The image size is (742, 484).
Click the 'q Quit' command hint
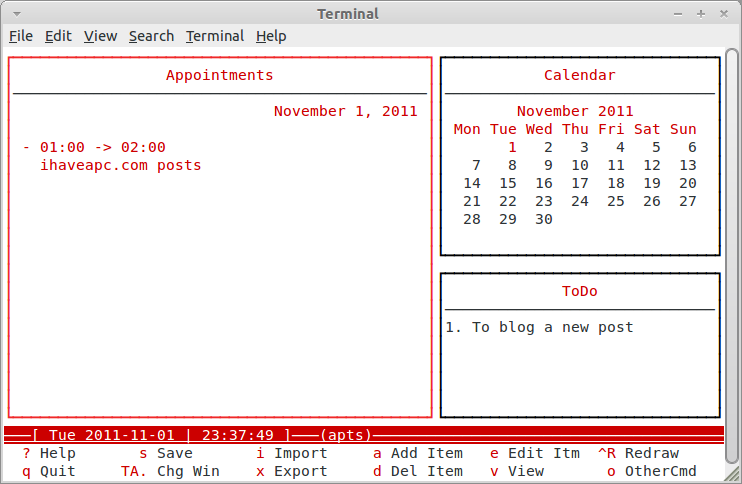click(49, 471)
